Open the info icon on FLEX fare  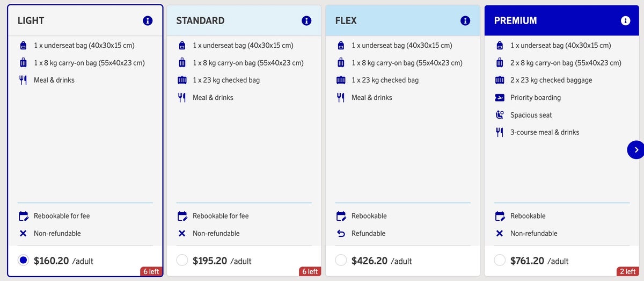[465, 21]
